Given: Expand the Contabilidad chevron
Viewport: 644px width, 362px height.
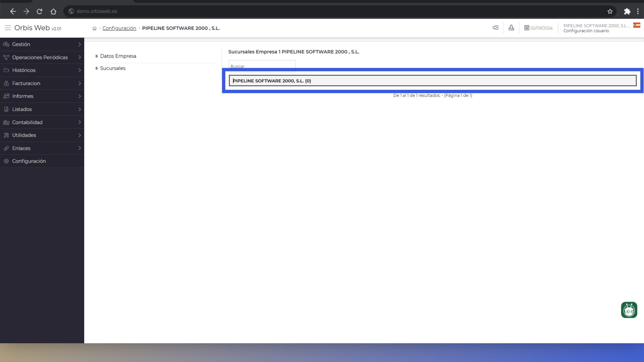Looking at the screenshot, I should (79, 122).
